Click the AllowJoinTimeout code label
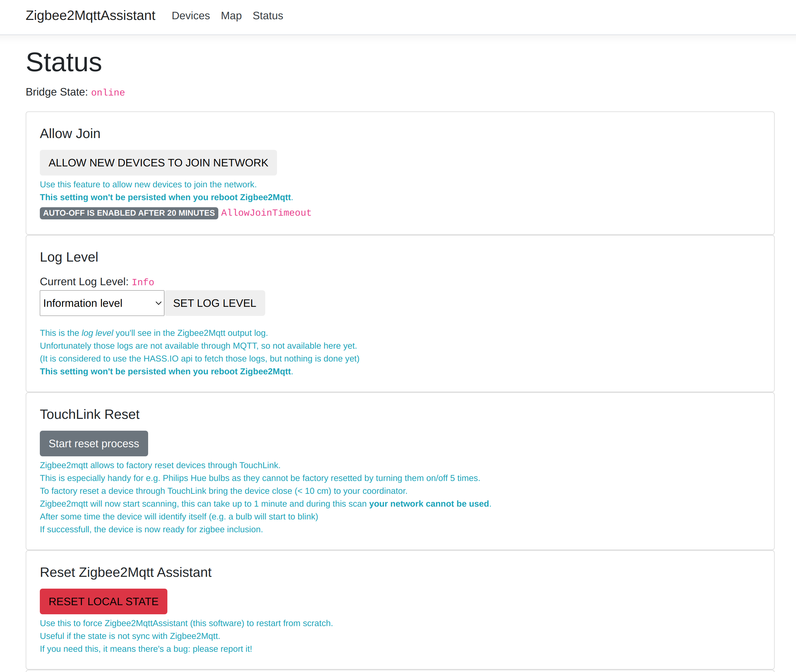 point(266,213)
